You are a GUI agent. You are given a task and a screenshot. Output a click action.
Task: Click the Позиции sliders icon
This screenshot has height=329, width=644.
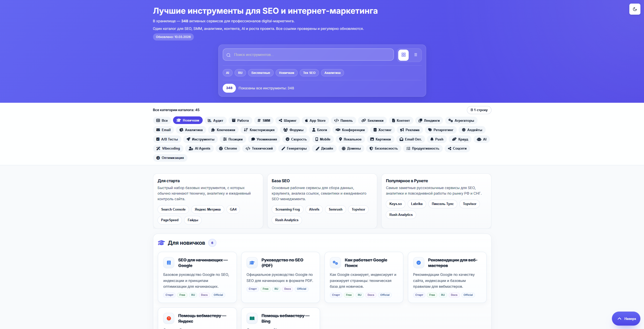tap(225, 139)
